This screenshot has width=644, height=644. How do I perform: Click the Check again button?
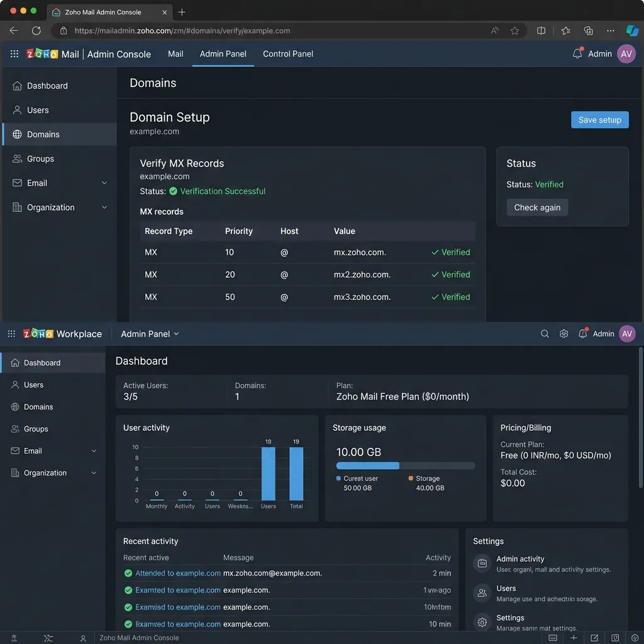coord(537,208)
